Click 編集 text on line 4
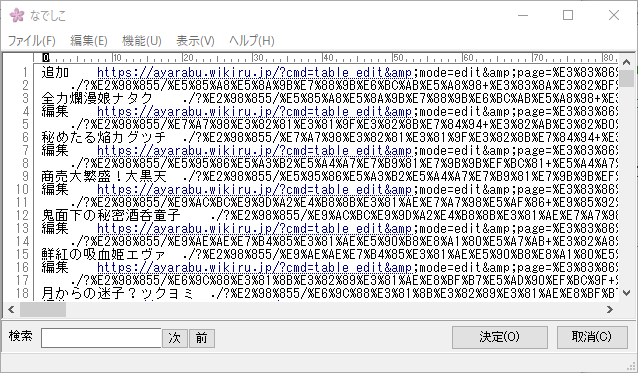 (x=55, y=111)
